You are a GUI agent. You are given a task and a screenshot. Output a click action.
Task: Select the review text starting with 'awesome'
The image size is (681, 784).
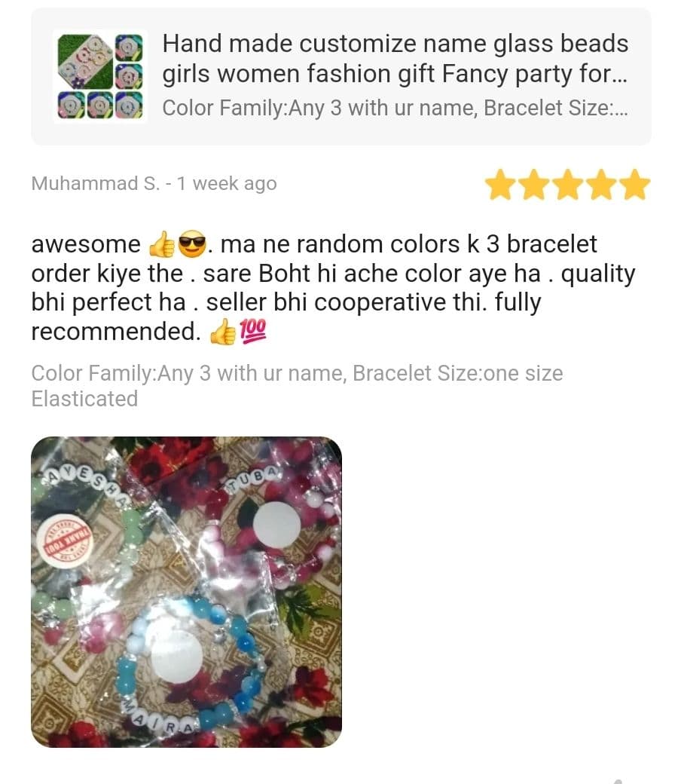333,287
